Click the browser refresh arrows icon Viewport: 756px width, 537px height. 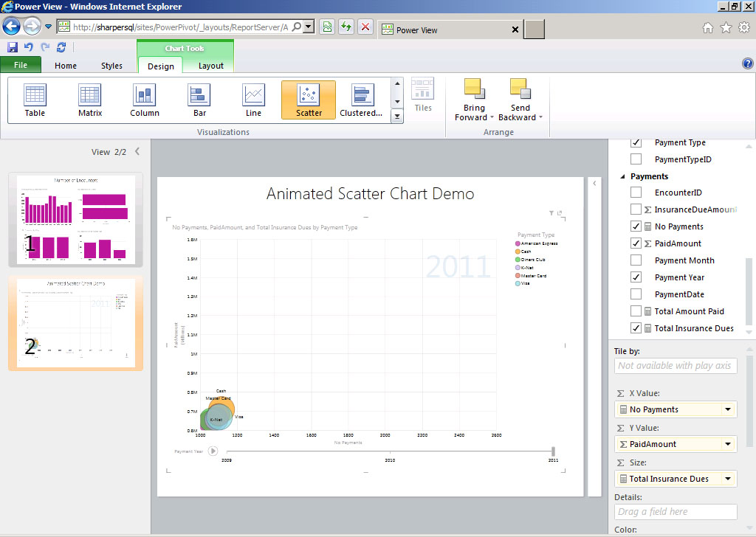346,27
